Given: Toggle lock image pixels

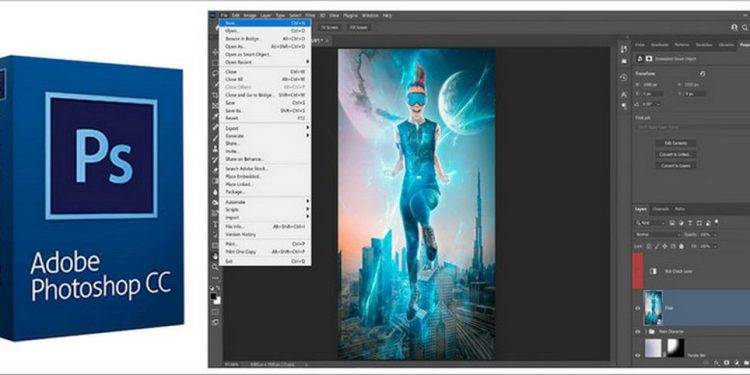Looking at the screenshot, I should coord(657,246).
